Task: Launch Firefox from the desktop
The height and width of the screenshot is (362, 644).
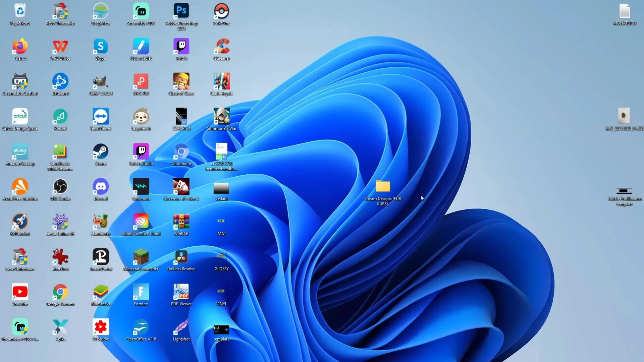Action: pos(20,46)
